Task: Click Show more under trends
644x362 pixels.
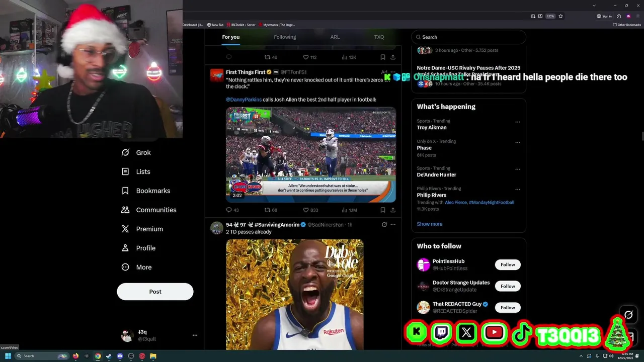Action: coord(430,224)
